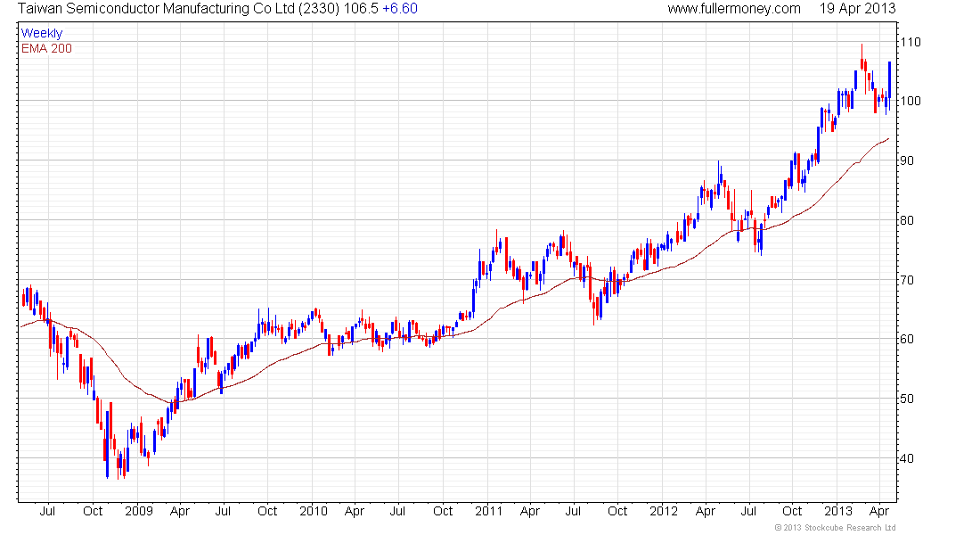Click the 40 price axis label

907,458
